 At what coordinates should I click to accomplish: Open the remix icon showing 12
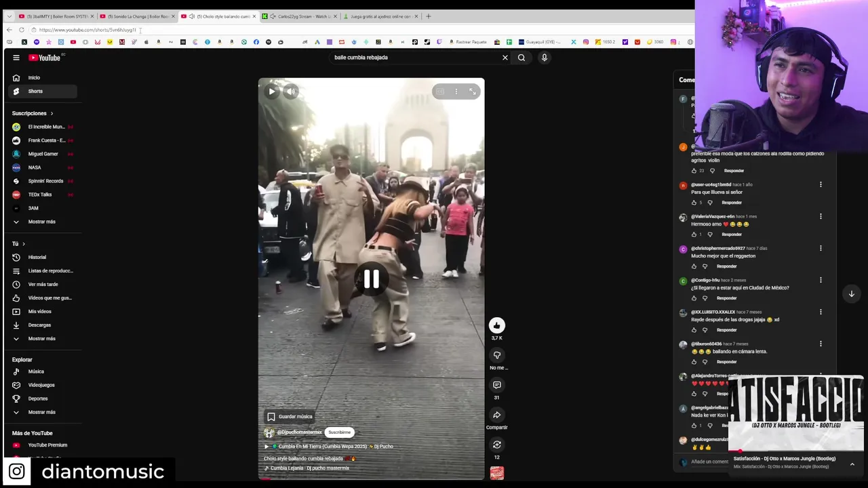point(497,445)
